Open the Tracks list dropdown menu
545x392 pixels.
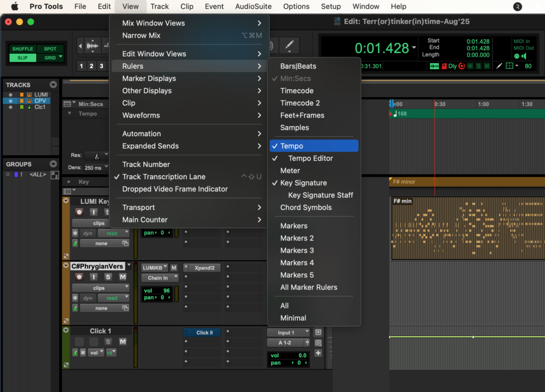(x=53, y=85)
